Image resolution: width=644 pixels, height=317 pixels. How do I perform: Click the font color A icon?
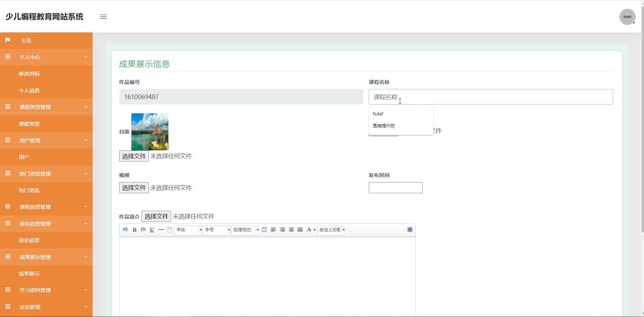309,230
